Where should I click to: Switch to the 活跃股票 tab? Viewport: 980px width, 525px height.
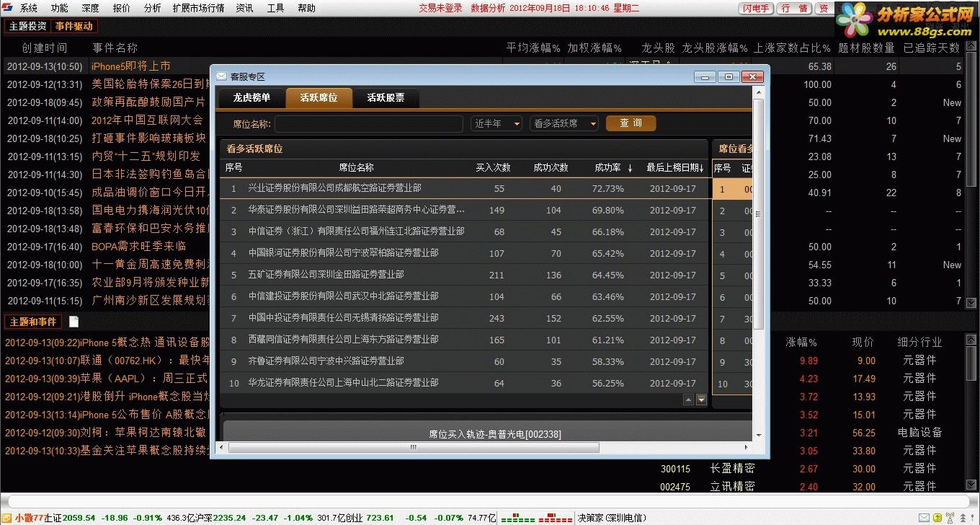(x=386, y=97)
